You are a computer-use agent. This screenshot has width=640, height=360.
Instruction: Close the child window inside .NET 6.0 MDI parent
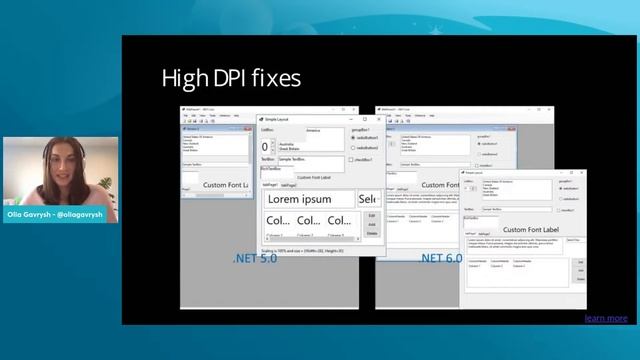point(511,129)
